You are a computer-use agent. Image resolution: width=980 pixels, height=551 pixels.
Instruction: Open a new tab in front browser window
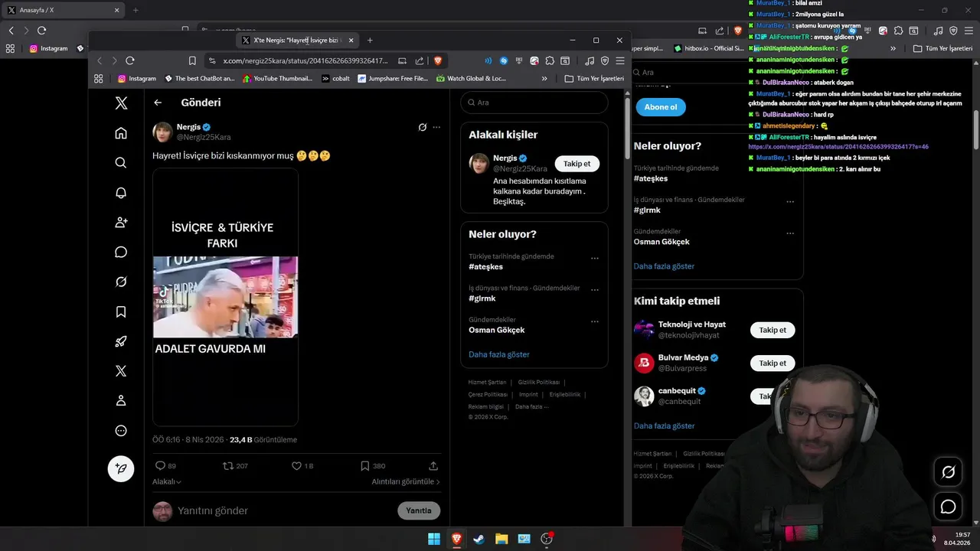[370, 40]
